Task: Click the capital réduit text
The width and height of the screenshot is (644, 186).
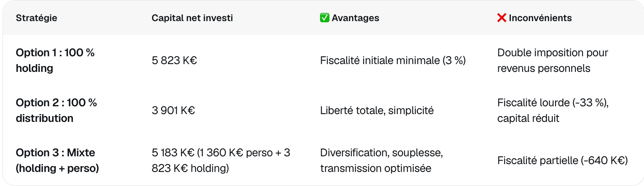Action: [528, 118]
